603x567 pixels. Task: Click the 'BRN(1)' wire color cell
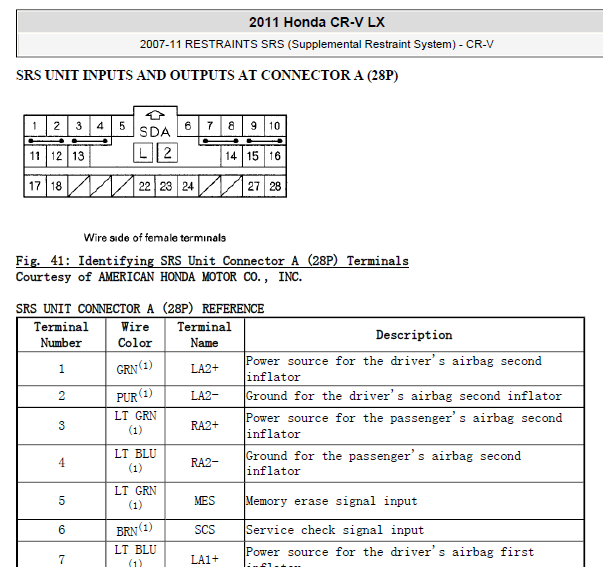coord(135,530)
